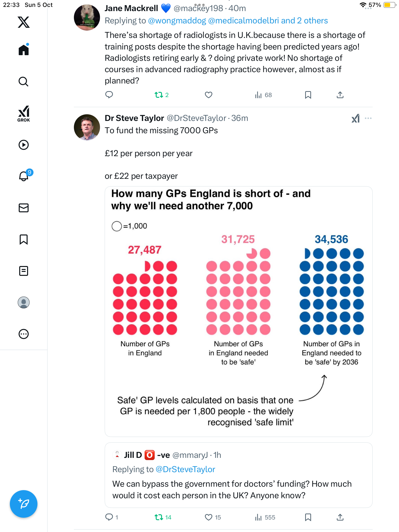Open the Grok sidebar icon

pyautogui.click(x=24, y=114)
